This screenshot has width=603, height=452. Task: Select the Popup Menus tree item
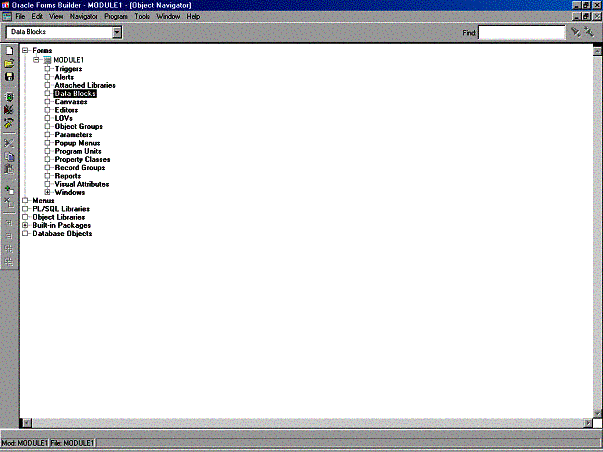(x=77, y=143)
